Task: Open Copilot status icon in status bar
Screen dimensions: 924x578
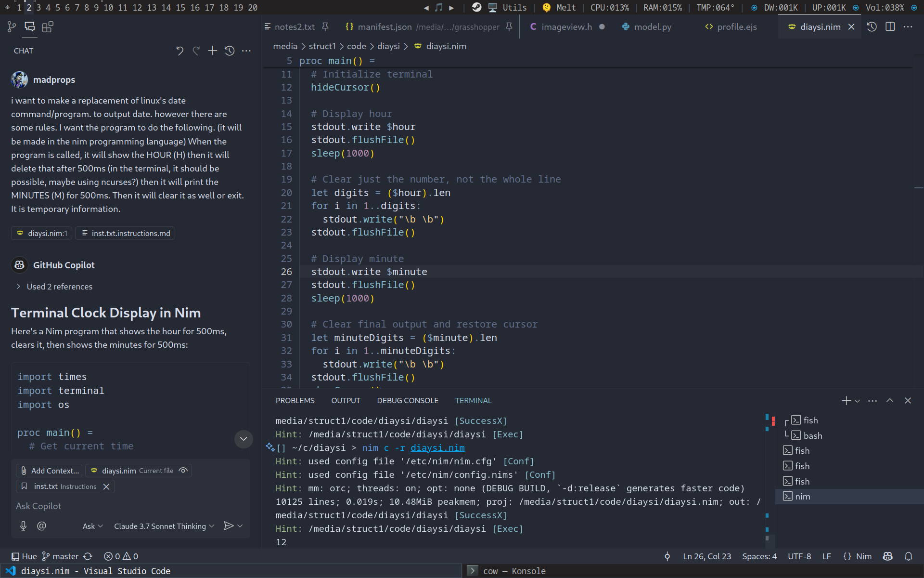Action: tap(888, 556)
